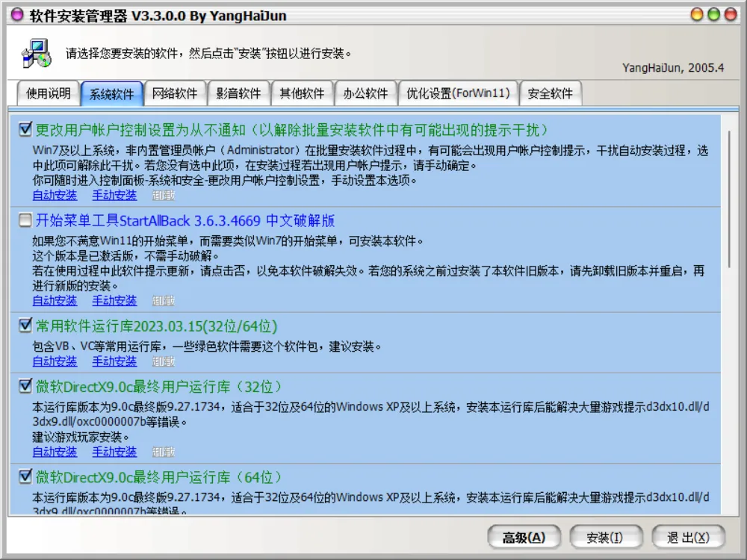Click 手动安装 under 常用软件运行库 item
The width and height of the screenshot is (747, 560).
pos(114,361)
